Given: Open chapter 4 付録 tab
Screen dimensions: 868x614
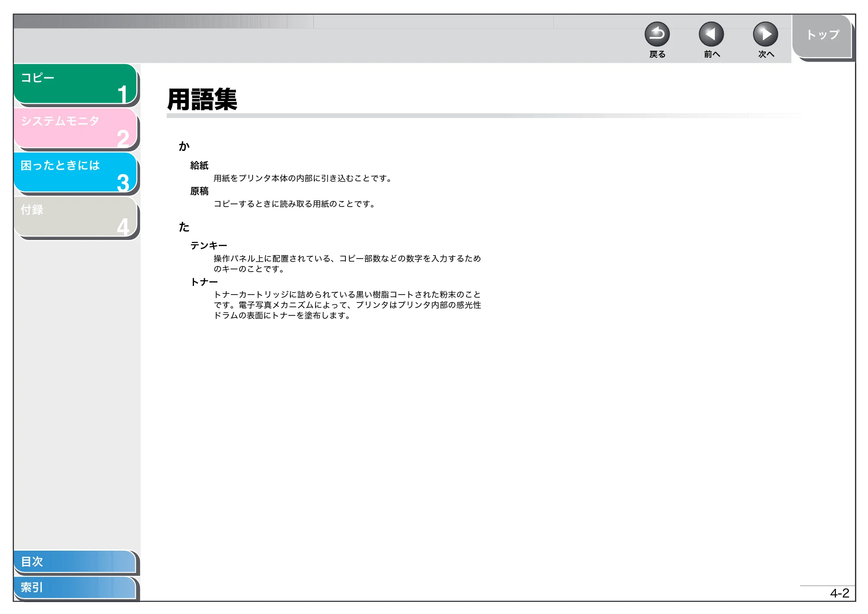Looking at the screenshot, I should [76, 217].
